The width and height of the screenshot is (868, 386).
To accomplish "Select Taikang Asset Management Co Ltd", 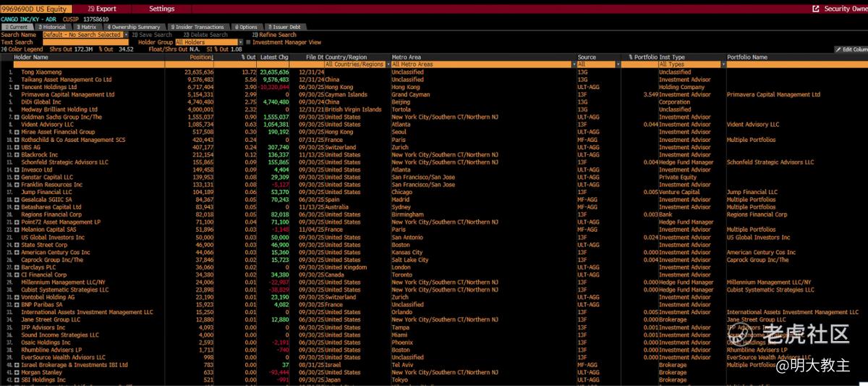I will point(66,80).
